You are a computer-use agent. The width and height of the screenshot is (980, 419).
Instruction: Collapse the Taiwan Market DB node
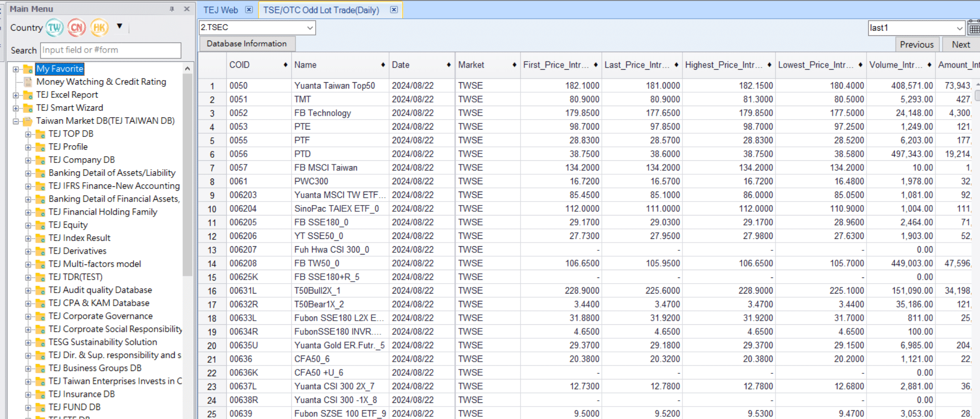click(16, 121)
